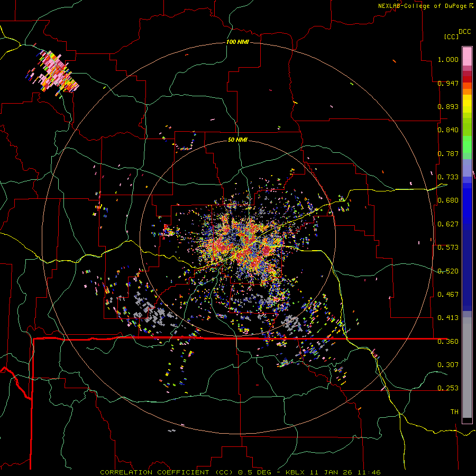The image size is (476, 476).
Task: Select the 0.733 scale value
Action: [x=448, y=177]
